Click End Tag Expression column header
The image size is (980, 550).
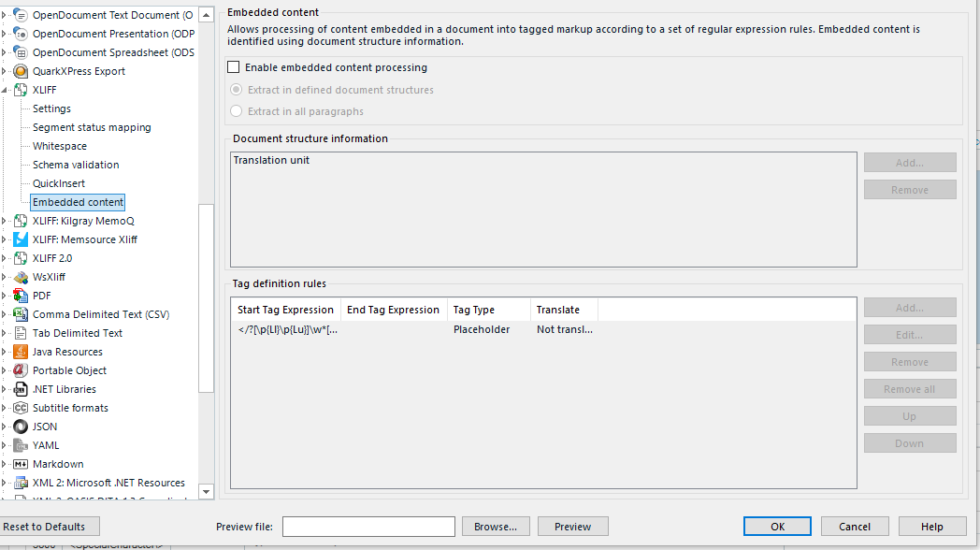(x=394, y=310)
